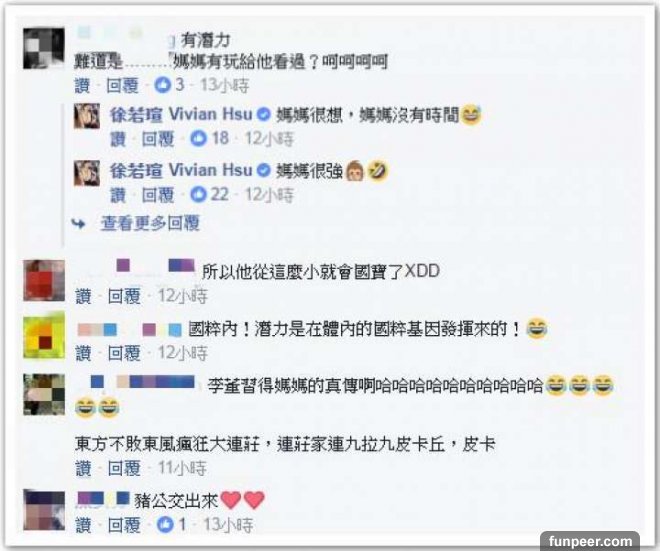Like the top comment about 有潛力
The width and height of the screenshot is (660, 551).
click(82, 85)
